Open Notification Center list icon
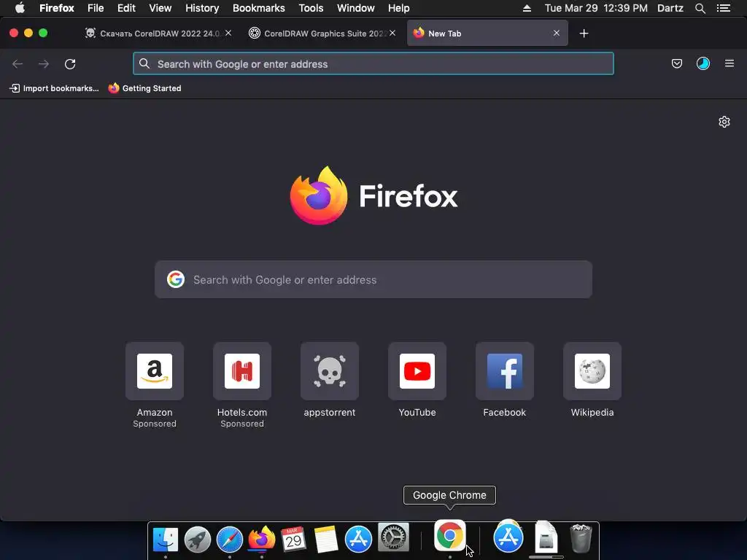Image resolution: width=747 pixels, height=560 pixels. [724, 8]
